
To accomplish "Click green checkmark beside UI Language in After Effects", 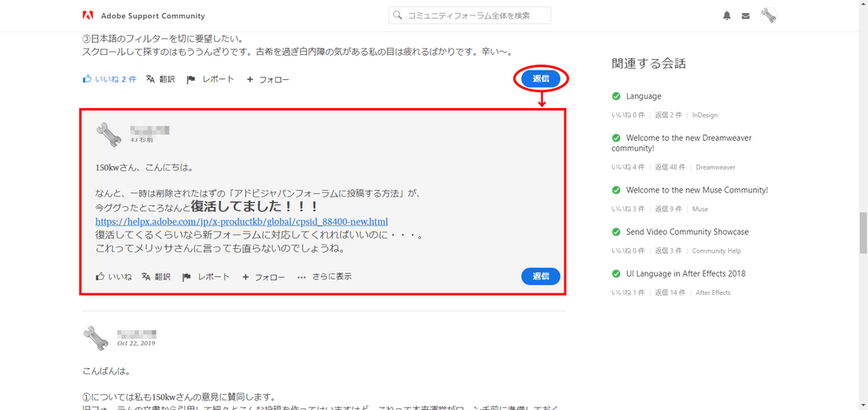I will tap(616, 273).
